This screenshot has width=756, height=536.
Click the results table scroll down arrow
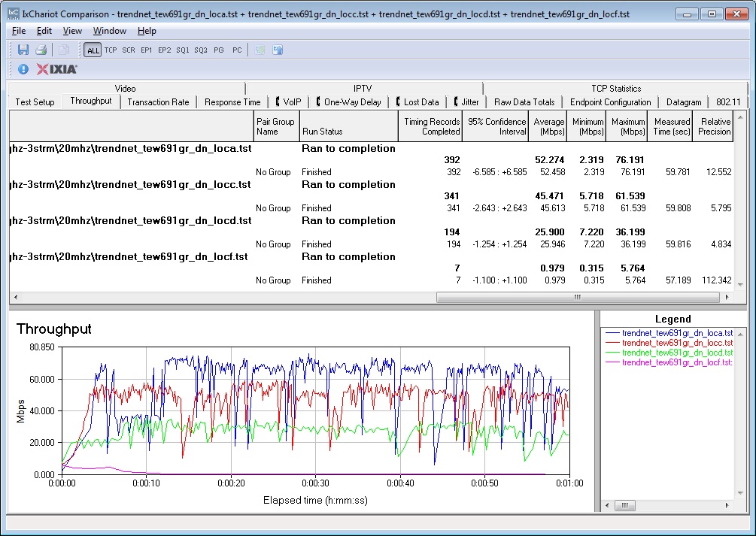pyautogui.click(x=740, y=285)
